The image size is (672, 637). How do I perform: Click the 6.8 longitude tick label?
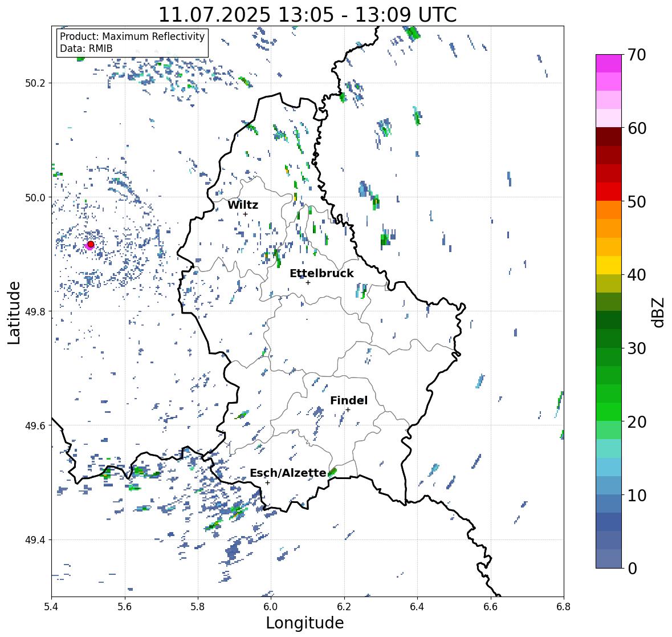coord(564,607)
